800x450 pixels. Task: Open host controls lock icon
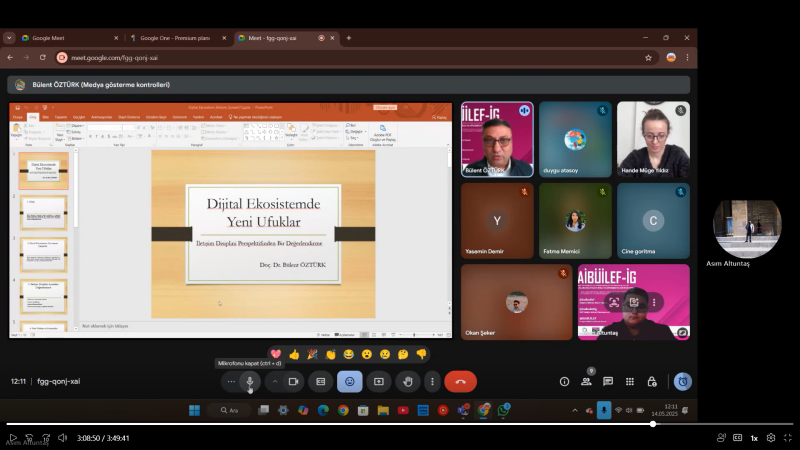[x=652, y=382]
